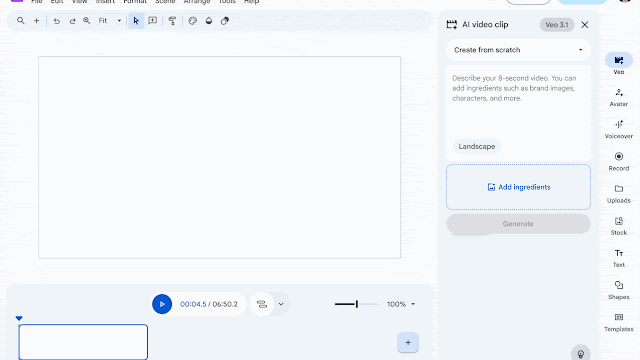Select the first scene thumbnail in timeline

click(83, 342)
